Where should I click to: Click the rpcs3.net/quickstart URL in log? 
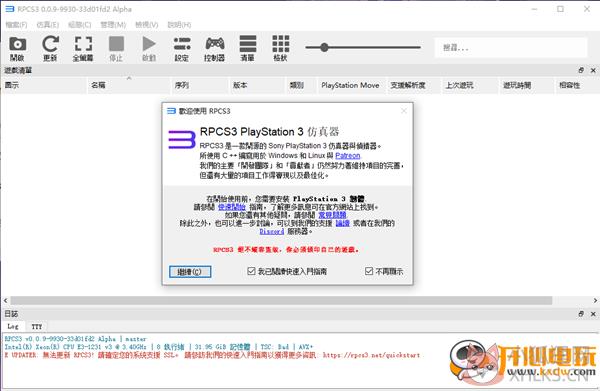click(x=371, y=355)
